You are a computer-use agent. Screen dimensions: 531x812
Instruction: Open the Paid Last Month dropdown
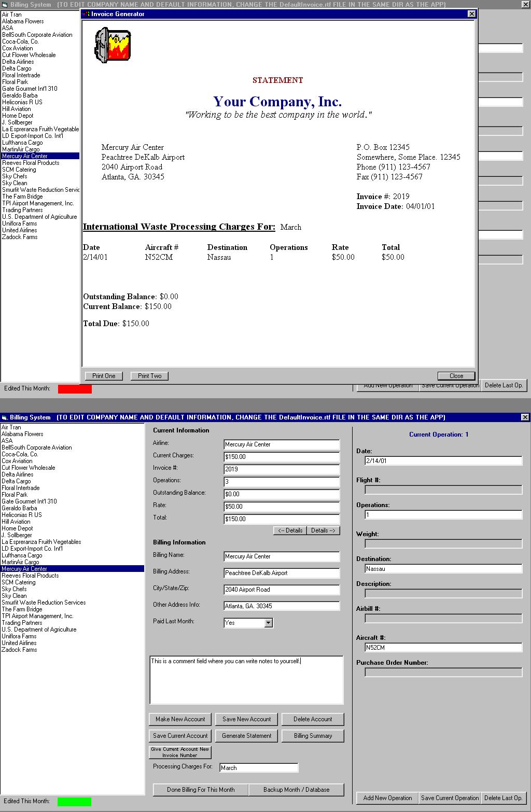tap(268, 623)
